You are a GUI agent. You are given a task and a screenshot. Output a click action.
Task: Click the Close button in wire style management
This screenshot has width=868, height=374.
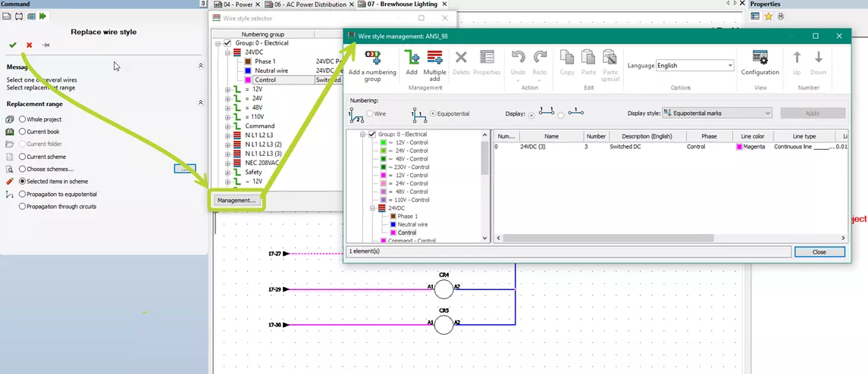click(x=819, y=252)
